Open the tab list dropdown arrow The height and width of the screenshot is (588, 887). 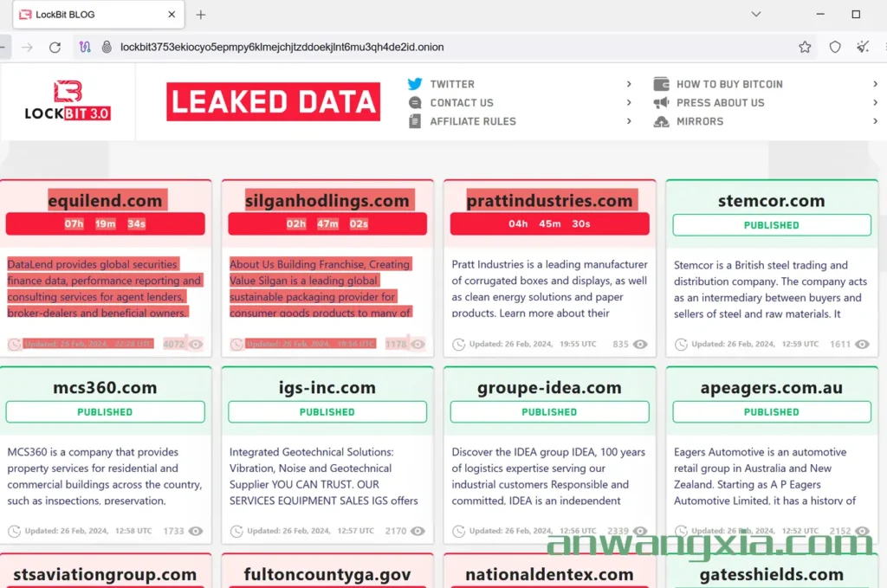[755, 14]
